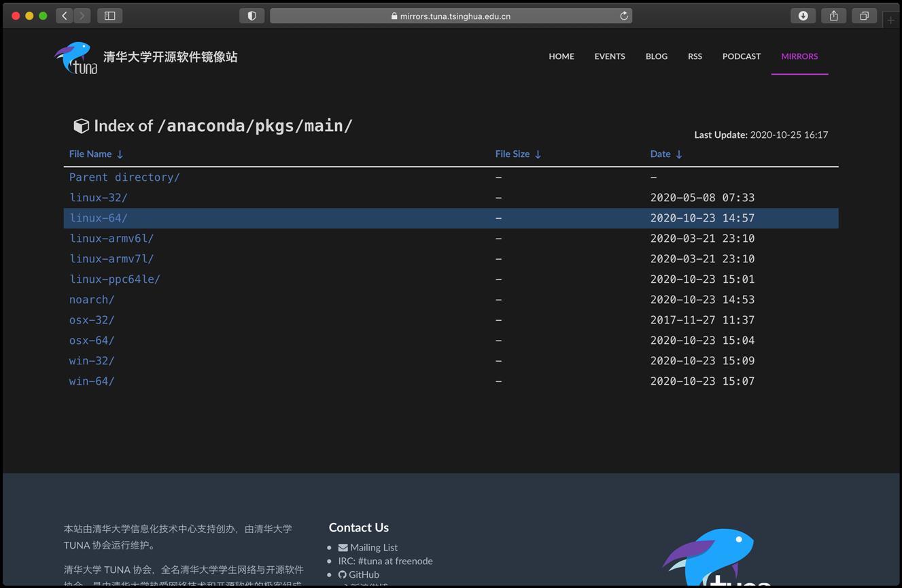Reload the page with refresh icon

pos(623,16)
